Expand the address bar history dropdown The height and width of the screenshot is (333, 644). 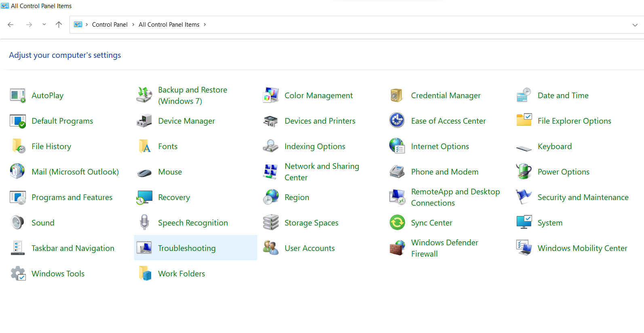coord(635,25)
